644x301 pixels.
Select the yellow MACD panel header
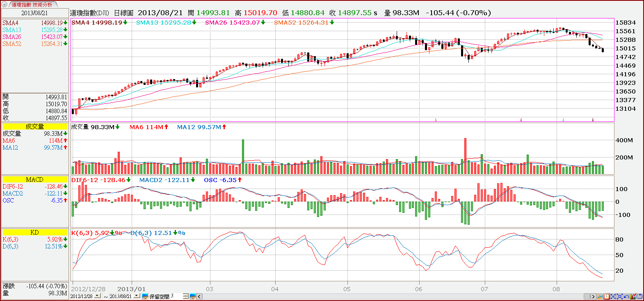point(35,180)
